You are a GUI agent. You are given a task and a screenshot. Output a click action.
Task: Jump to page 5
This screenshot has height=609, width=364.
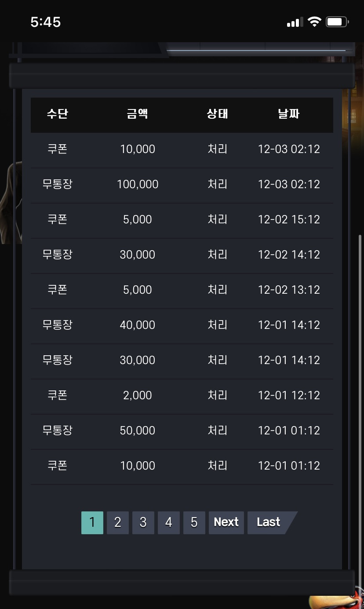194,522
